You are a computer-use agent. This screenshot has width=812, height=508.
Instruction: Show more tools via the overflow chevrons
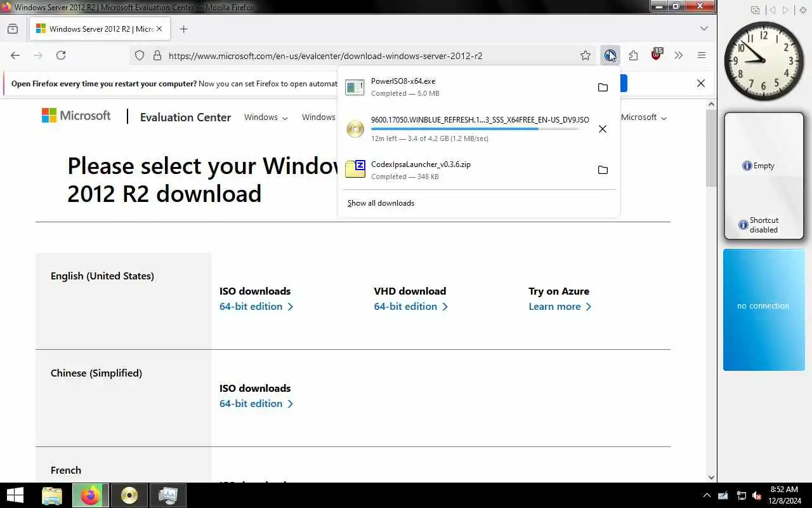pos(679,55)
